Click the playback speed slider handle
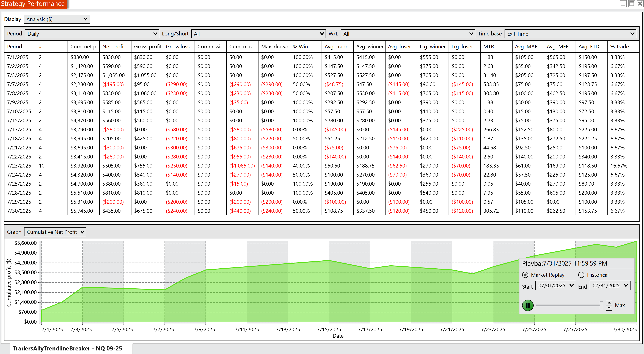 coord(601,305)
